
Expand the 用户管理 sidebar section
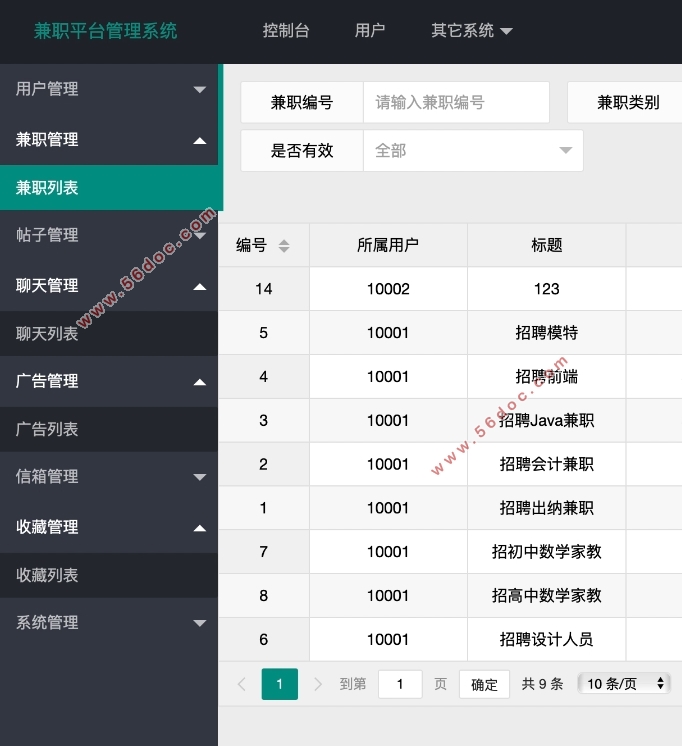109,89
